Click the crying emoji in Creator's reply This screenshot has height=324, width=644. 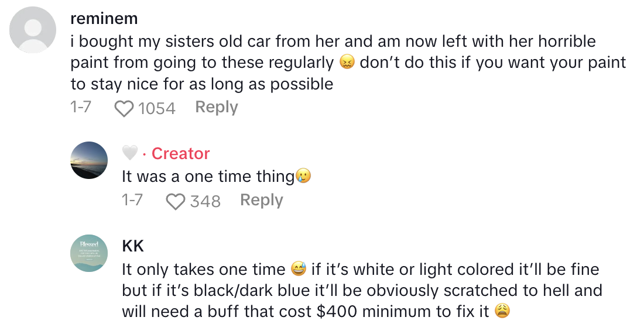(x=303, y=176)
